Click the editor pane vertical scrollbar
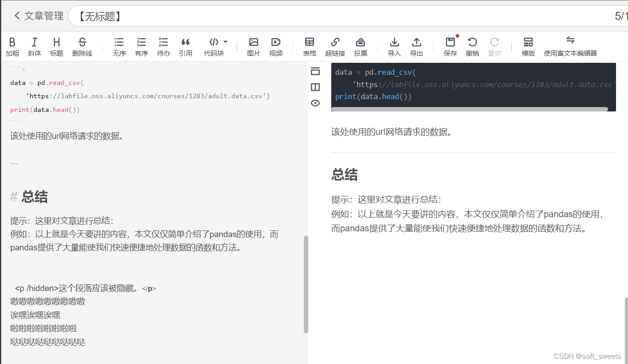Screen dimensions: 628x364 [x=306, y=284]
